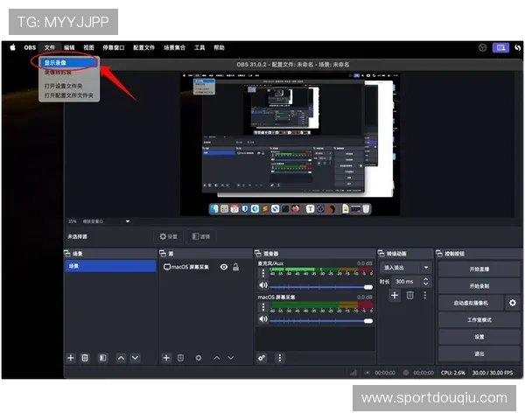
Task: Select 显示录像 in the 文件 menu
Action: [56, 63]
